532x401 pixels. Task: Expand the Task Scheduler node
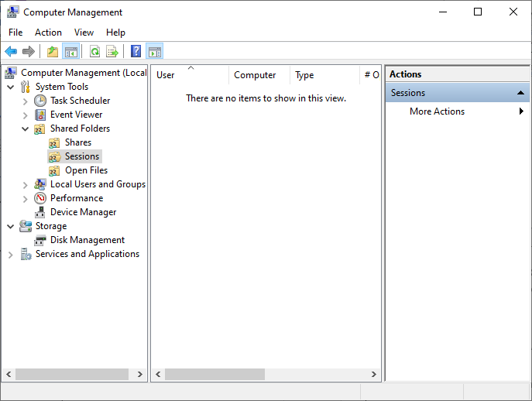[x=26, y=101]
